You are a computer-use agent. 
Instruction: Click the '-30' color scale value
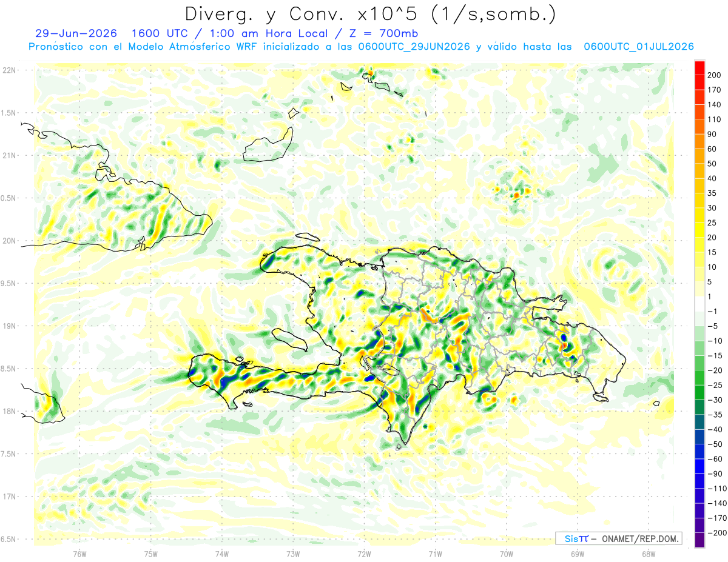tap(714, 400)
